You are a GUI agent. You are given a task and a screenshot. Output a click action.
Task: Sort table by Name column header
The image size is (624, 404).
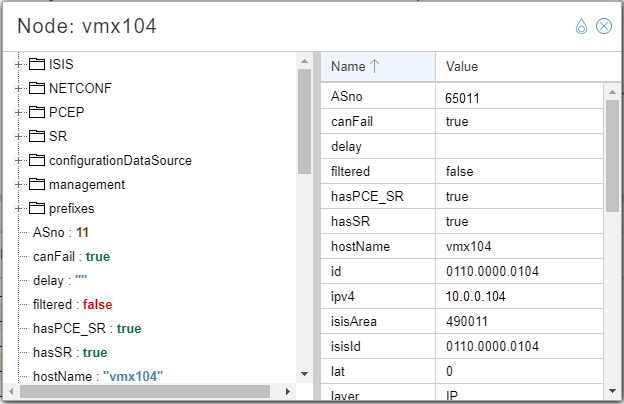coord(355,66)
